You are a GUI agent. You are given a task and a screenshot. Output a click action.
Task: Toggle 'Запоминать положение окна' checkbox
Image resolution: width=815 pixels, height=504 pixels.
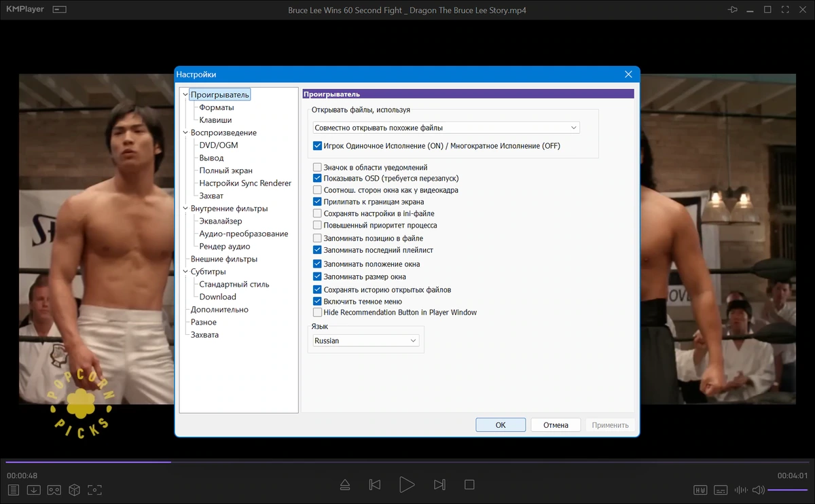click(317, 264)
